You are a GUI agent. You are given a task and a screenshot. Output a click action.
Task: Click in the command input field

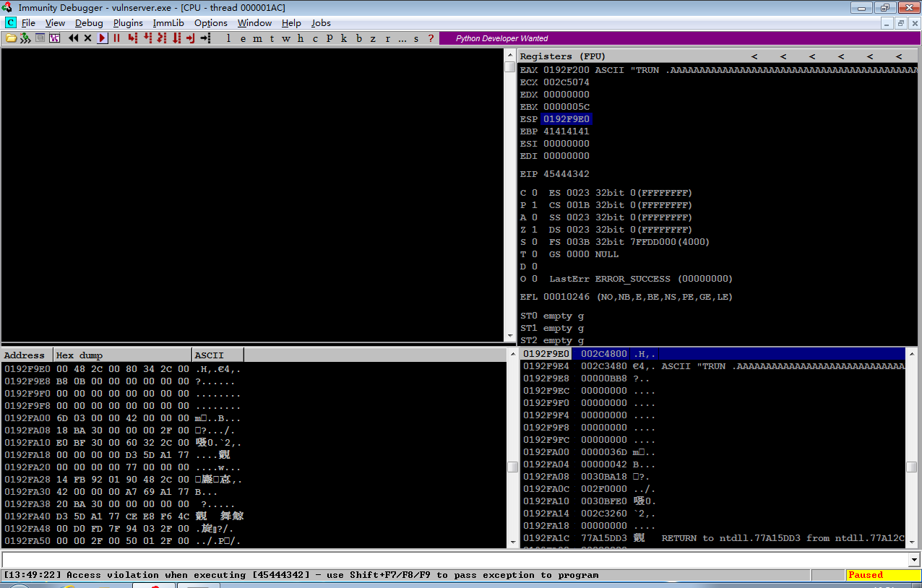pos(454,560)
